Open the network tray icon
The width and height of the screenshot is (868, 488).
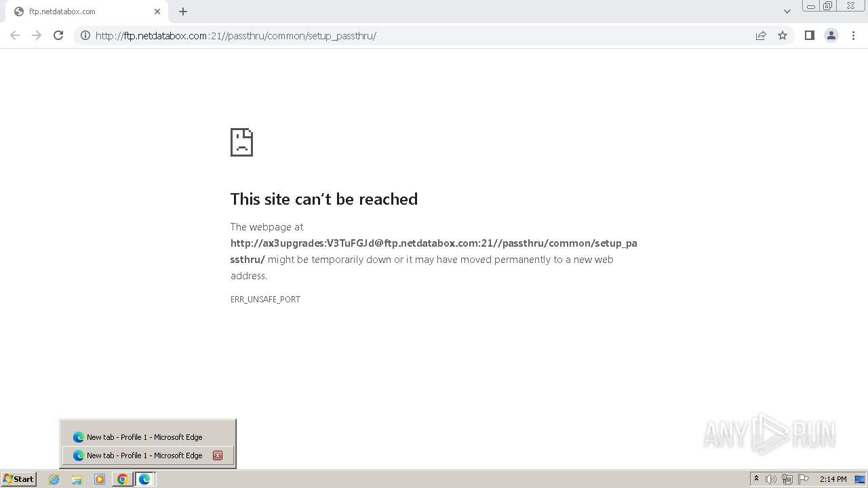787,479
